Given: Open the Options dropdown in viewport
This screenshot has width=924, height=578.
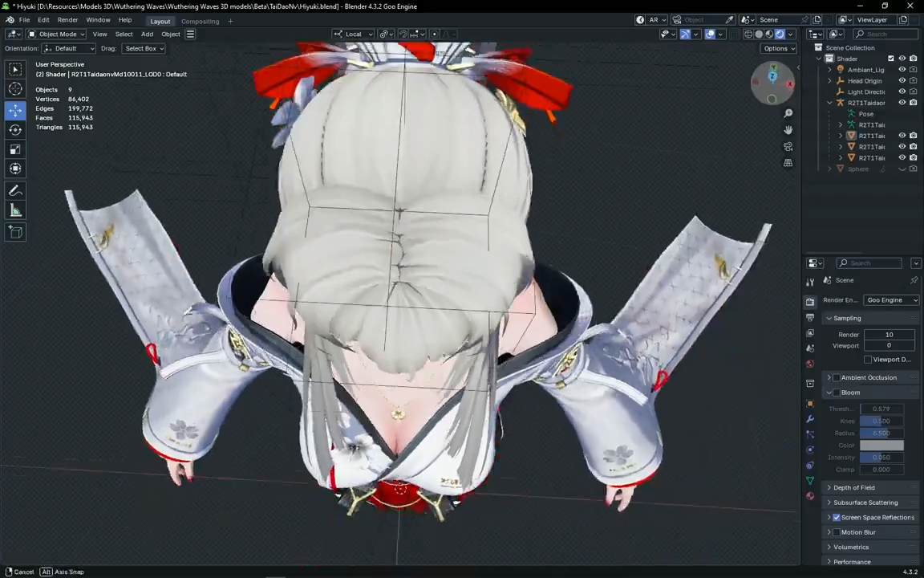Looking at the screenshot, I should click(x=779, y=48).
